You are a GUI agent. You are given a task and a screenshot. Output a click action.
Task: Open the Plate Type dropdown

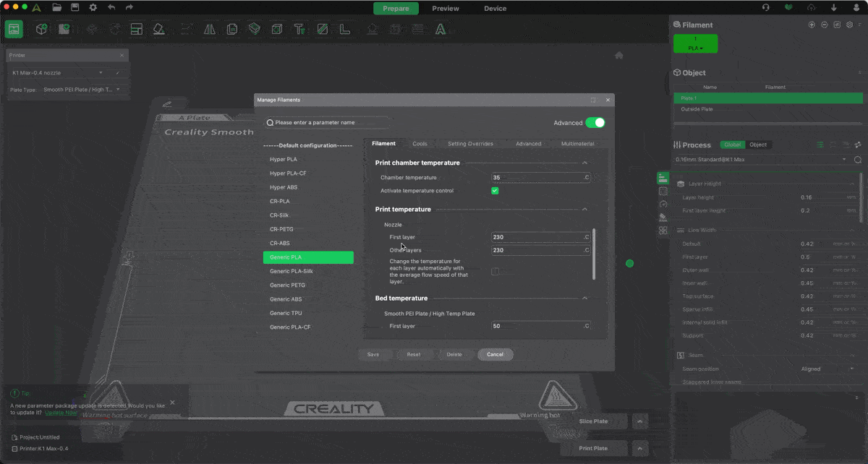[81, 90]
